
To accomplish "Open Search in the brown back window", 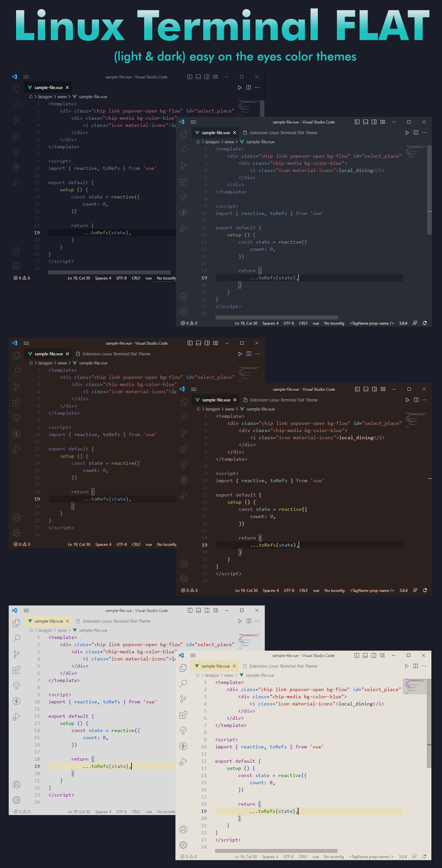I will [16, 372].
